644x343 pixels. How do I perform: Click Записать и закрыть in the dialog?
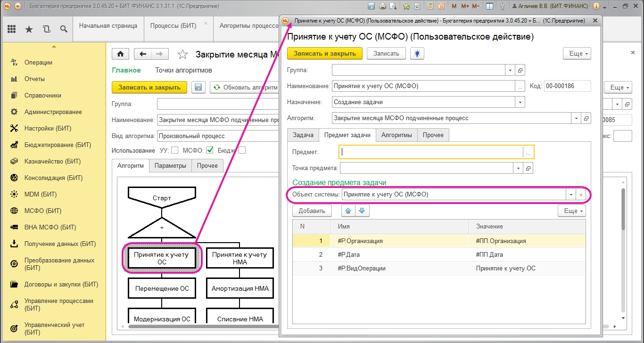point(325,53)
